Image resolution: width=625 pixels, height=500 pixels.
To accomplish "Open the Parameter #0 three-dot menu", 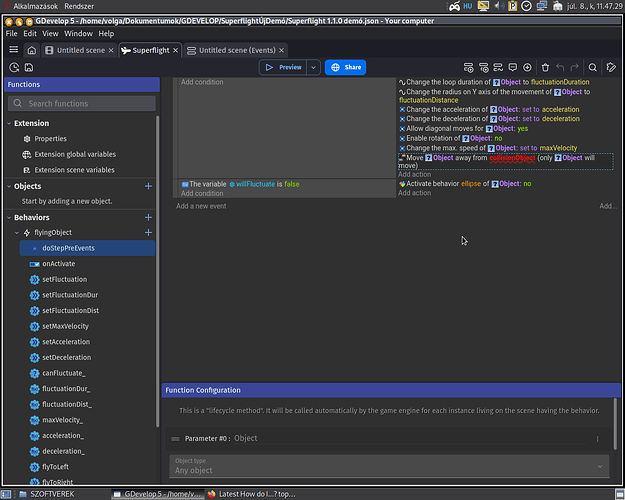I will click(x=597, y=439).
